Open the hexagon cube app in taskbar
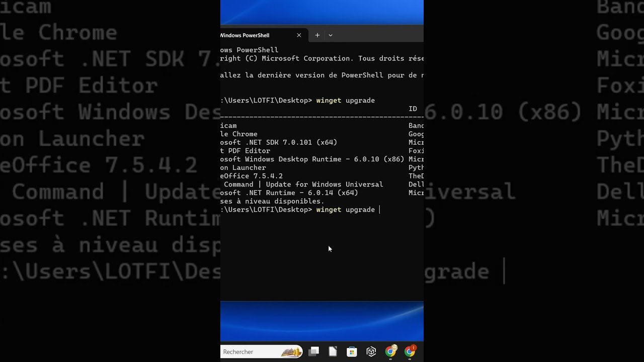644x362 pixels. pos(371,352)
